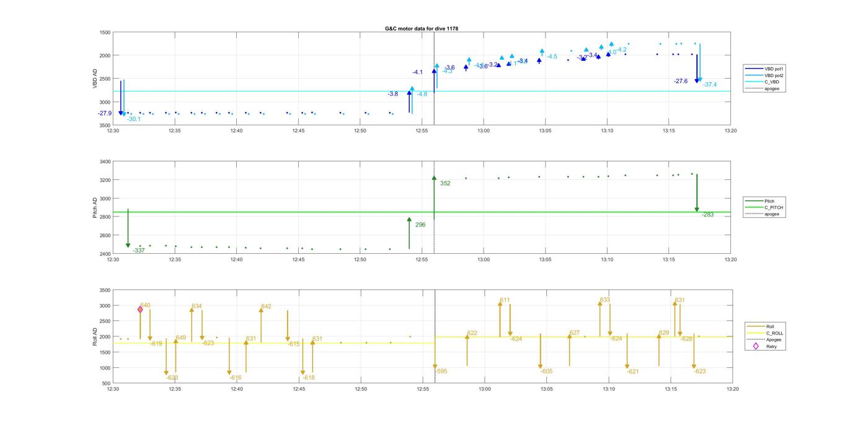Click the -3.8 VBD data label
This screenshot has height=430, width=868.
pyautogui.click(x=393, y=94)
